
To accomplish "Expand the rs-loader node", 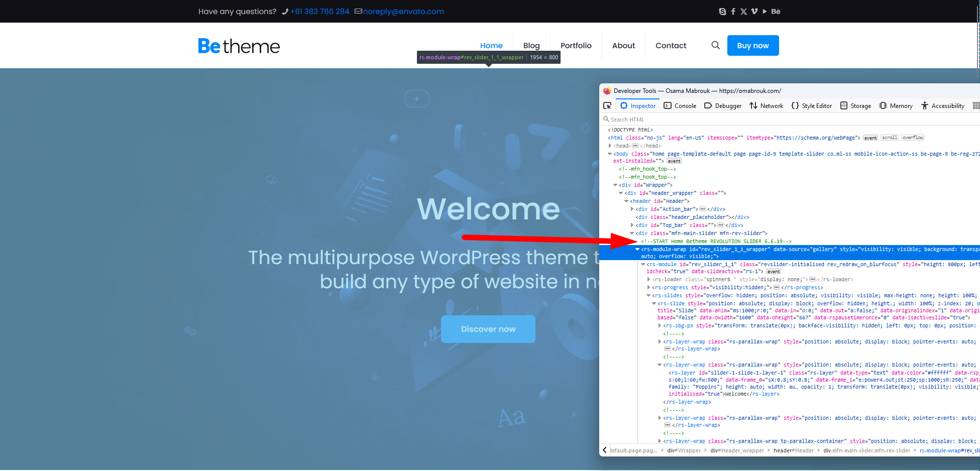I will coord(648,279).
